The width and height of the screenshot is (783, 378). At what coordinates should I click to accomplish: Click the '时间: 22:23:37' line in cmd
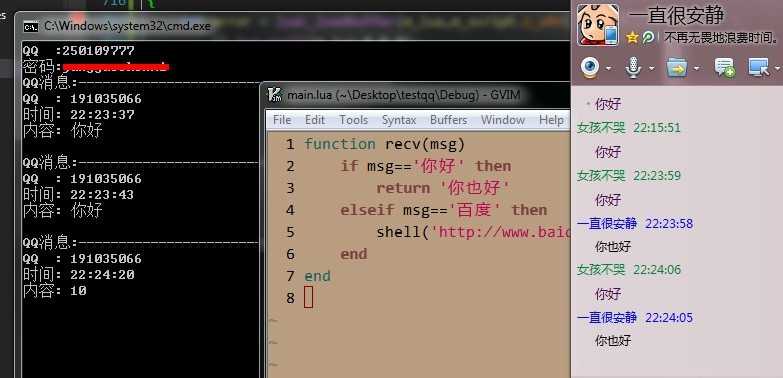tap(79, 115)
